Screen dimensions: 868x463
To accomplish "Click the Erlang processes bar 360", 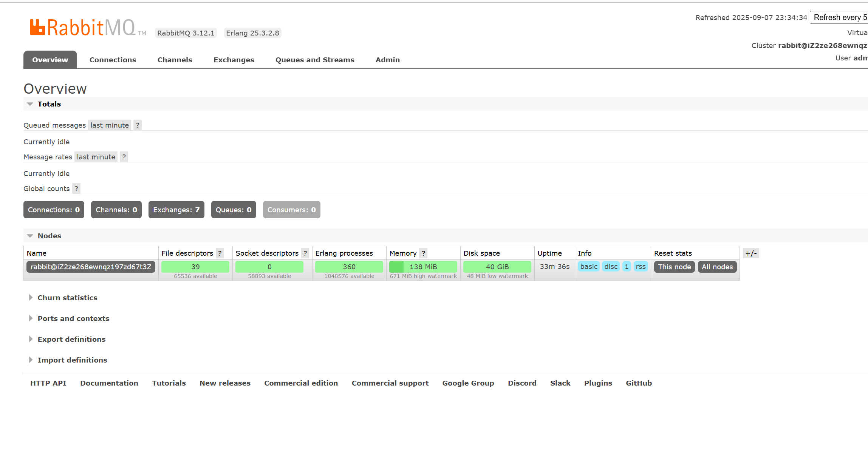I will click(x=349, y=267).
